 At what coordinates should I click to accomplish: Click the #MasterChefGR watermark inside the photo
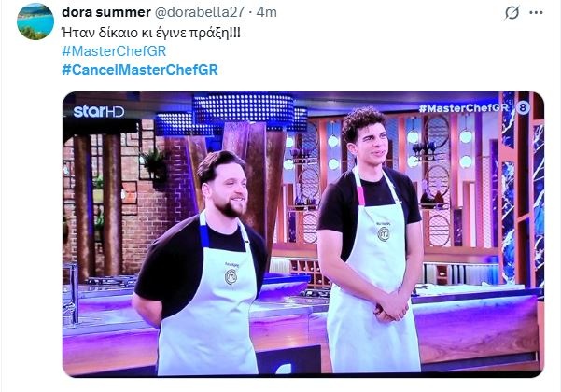tap(463, 108)
